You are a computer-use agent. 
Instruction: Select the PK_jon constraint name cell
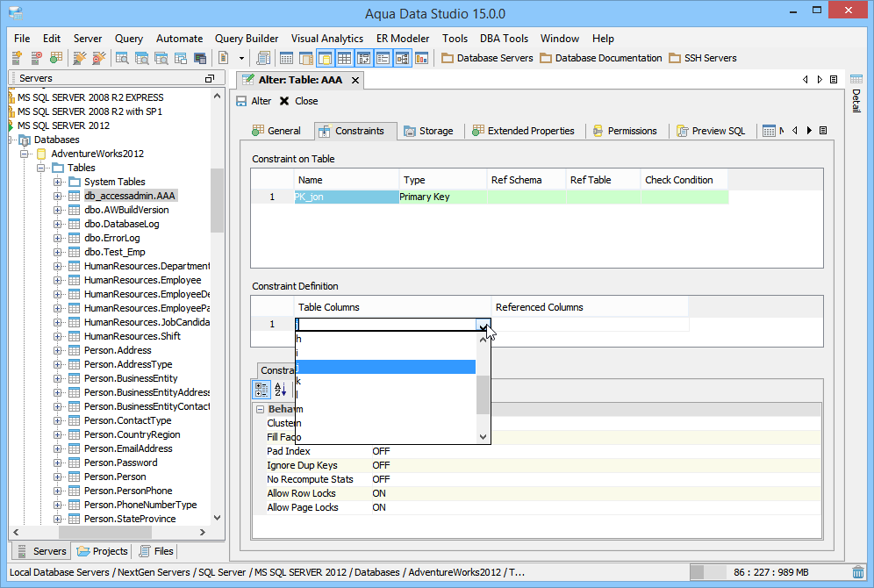(346, 197)
